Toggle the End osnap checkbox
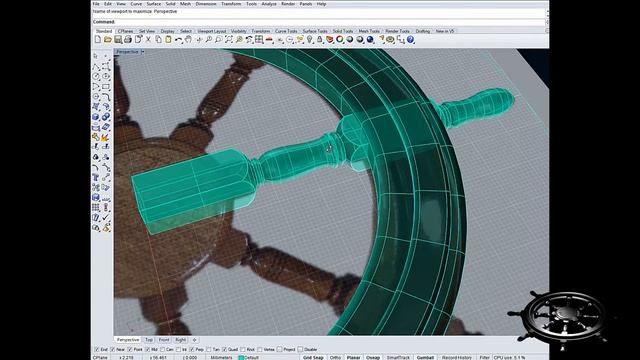This screenshot has width=640, height=360. point(97,350)
